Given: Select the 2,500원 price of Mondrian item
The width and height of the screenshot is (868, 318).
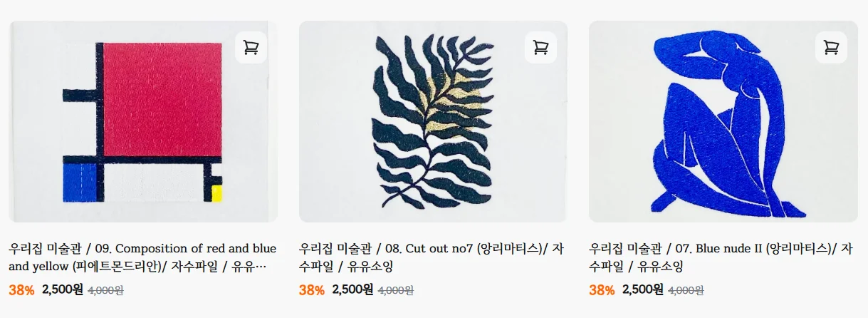Looking at the screenshot, I should pyautogui.click(x=63, y=289).
